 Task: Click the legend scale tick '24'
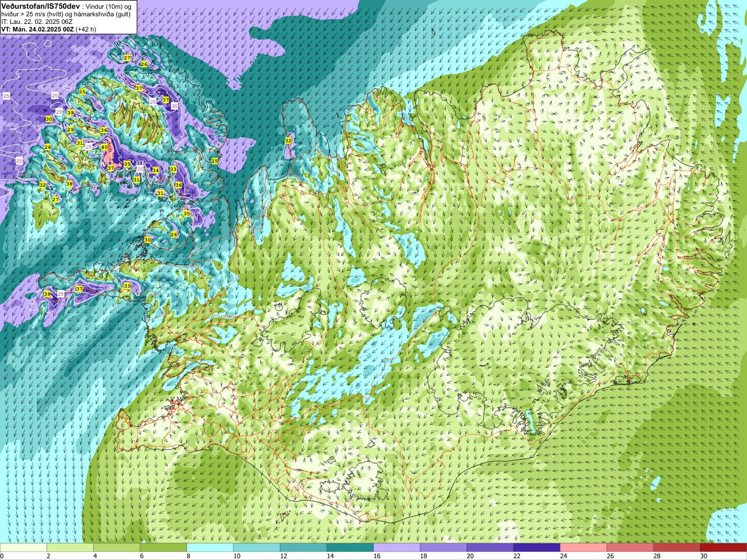(564, 556)
